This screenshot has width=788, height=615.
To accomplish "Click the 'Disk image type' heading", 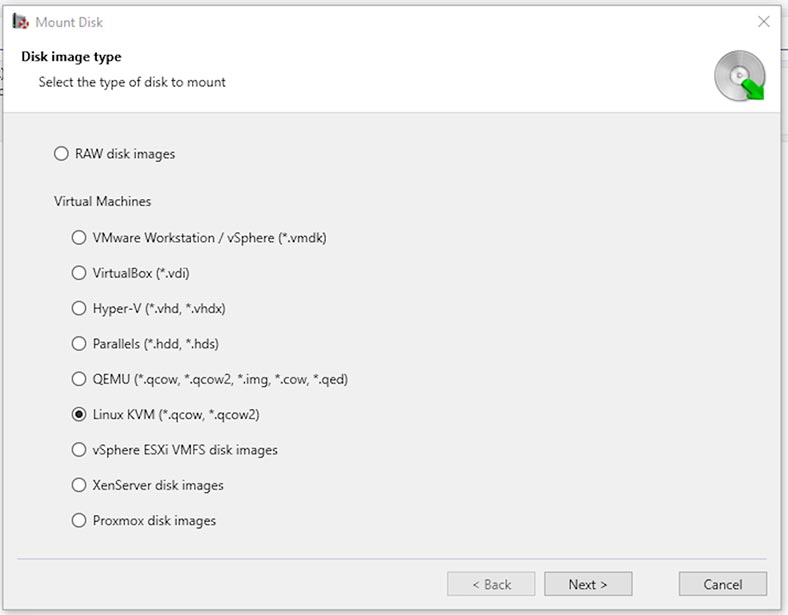I will click(71, 57).
